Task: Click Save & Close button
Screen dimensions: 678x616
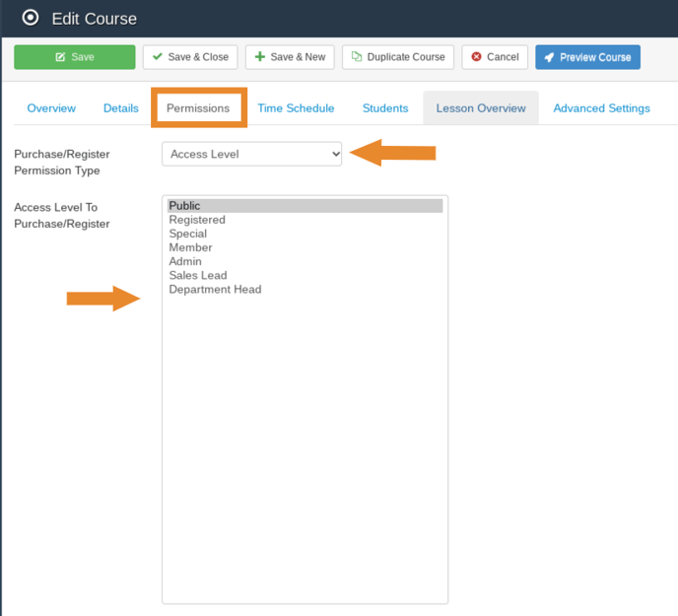Action: (x=190, y=57)
